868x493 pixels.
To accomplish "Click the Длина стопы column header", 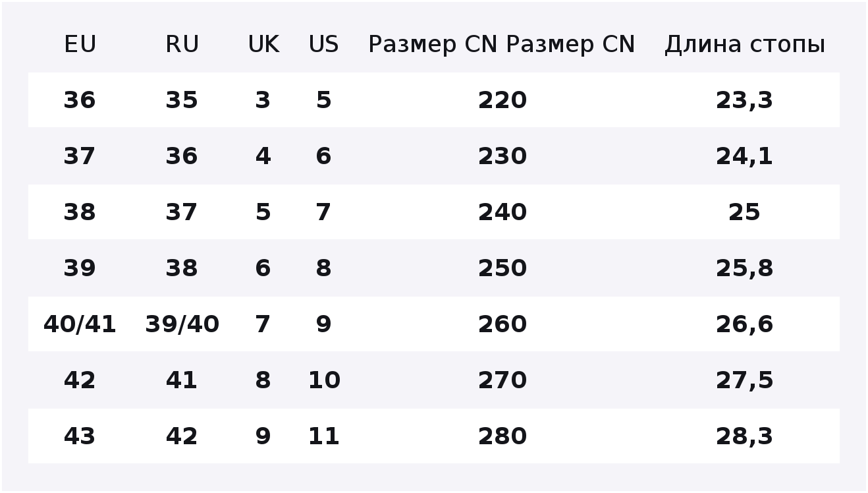I will tap(744, 45).
